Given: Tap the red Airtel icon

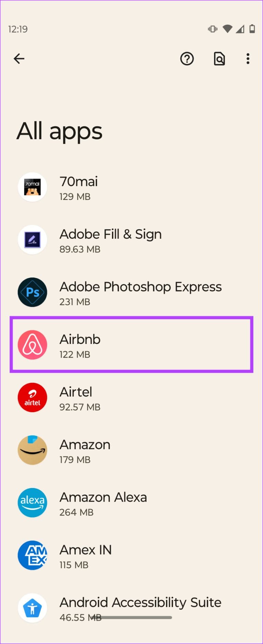Looking at the screenshot, I should pos(33,397).
